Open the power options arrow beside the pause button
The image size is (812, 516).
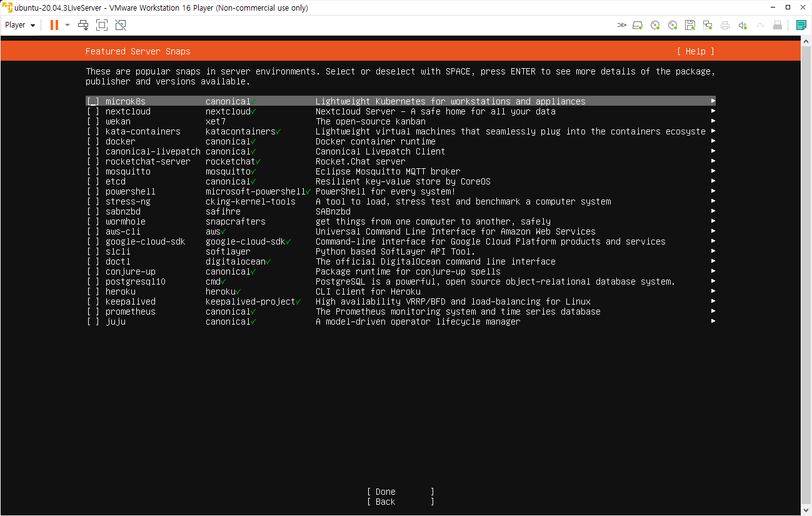tap(68, 25)
